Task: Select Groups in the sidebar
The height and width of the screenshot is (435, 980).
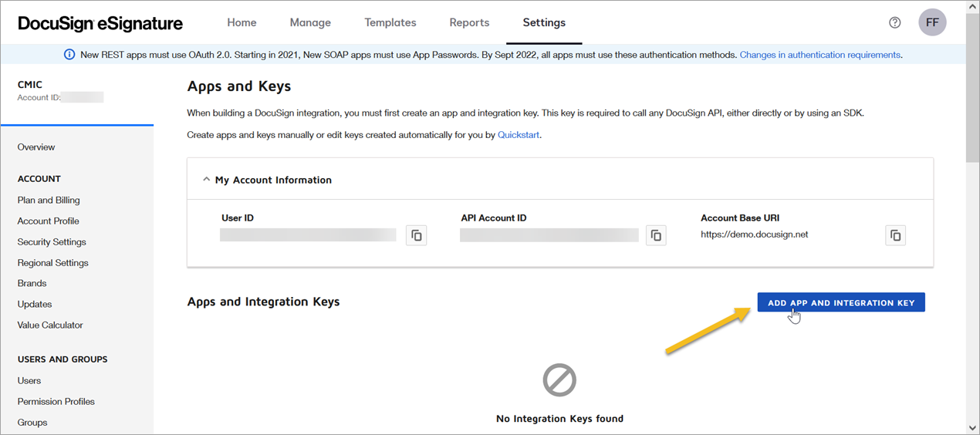Action: click(x=32, y=422)
